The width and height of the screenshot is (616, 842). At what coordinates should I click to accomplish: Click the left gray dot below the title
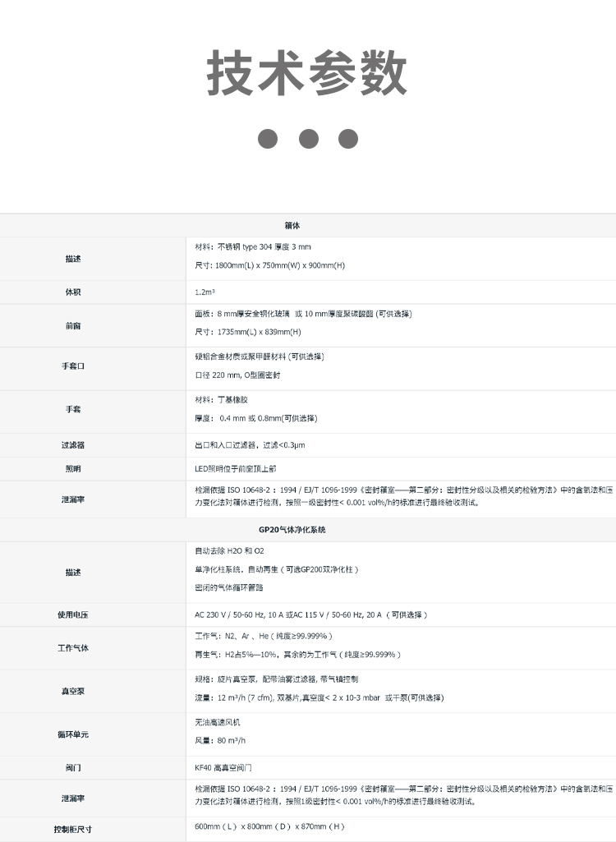click(x=268, y=138)
